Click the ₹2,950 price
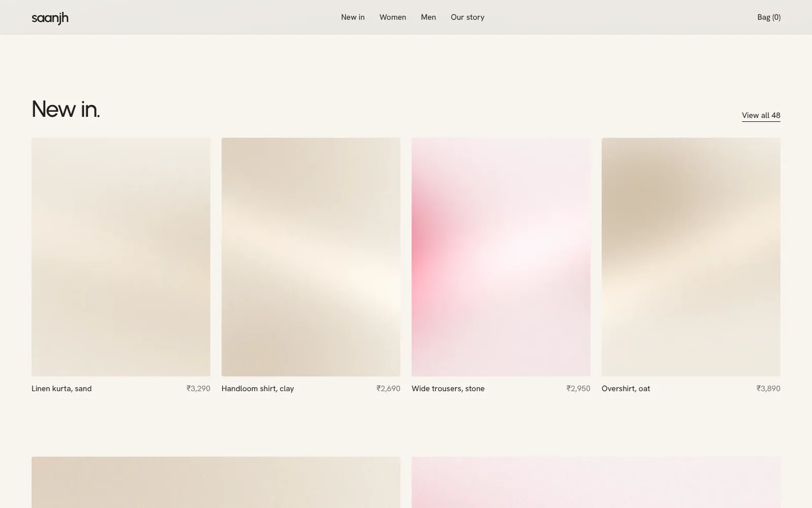Image resolution: width=812 pixels, height=508 pixels. coord(579,389)
